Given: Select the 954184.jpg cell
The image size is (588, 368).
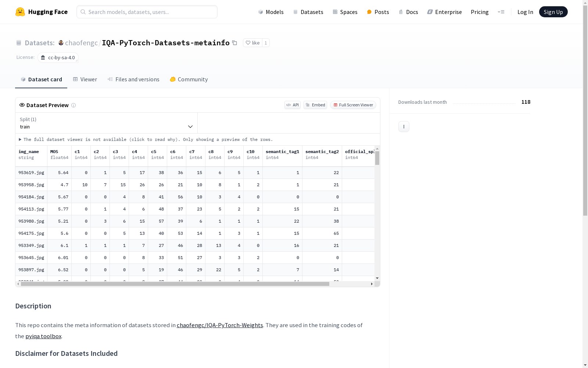Looking at the screenshot, I should (x=31, y=197).
